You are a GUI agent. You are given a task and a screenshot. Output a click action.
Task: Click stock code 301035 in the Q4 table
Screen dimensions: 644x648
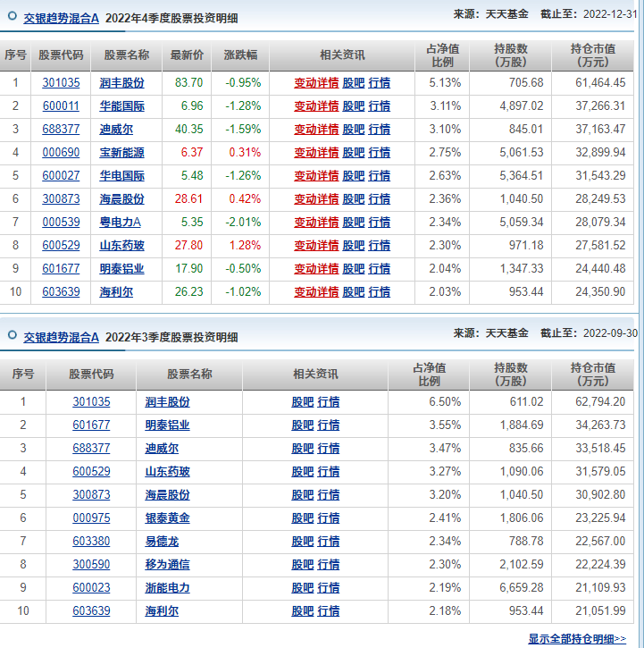tap(61, 82)
